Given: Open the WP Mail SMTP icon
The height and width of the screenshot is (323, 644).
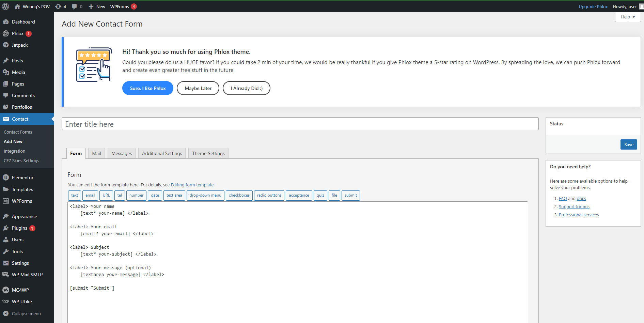Looking at the screenshot, I should point(6,275).
